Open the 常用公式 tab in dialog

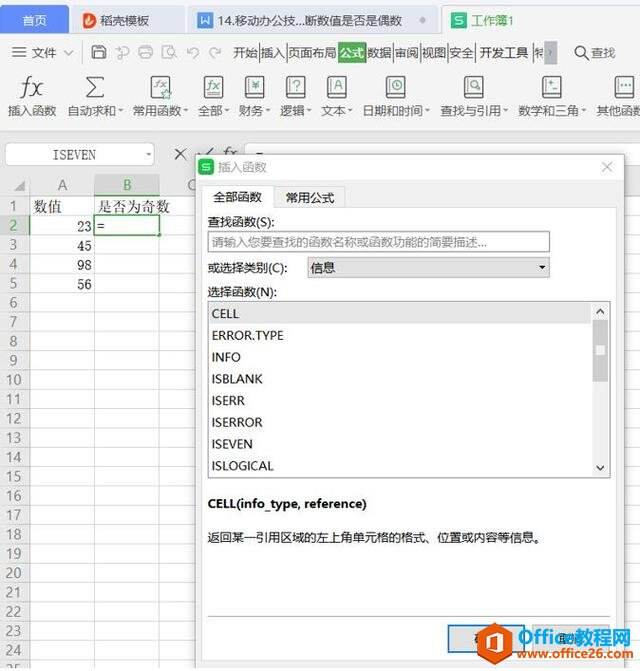pos(310,198)
